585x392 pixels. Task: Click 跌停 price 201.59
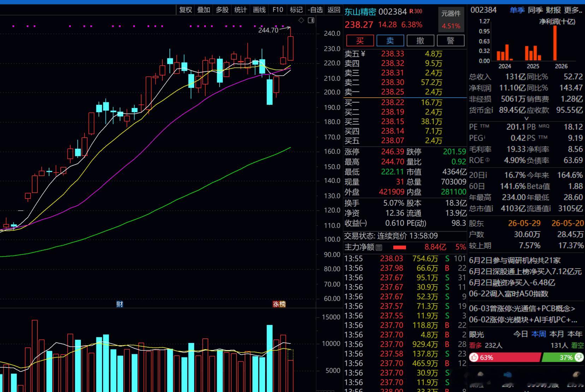[454, 152]
